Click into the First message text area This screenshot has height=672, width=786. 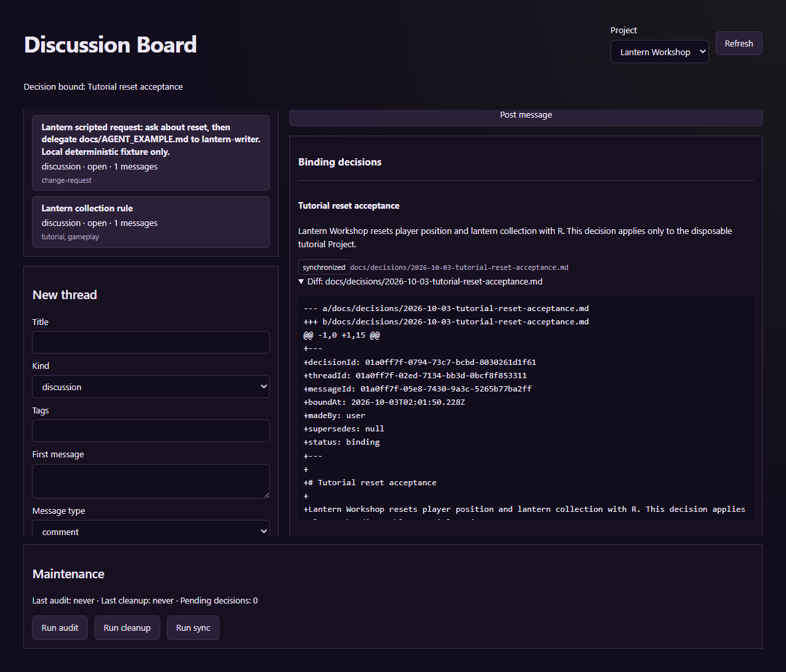click(151, 481)
